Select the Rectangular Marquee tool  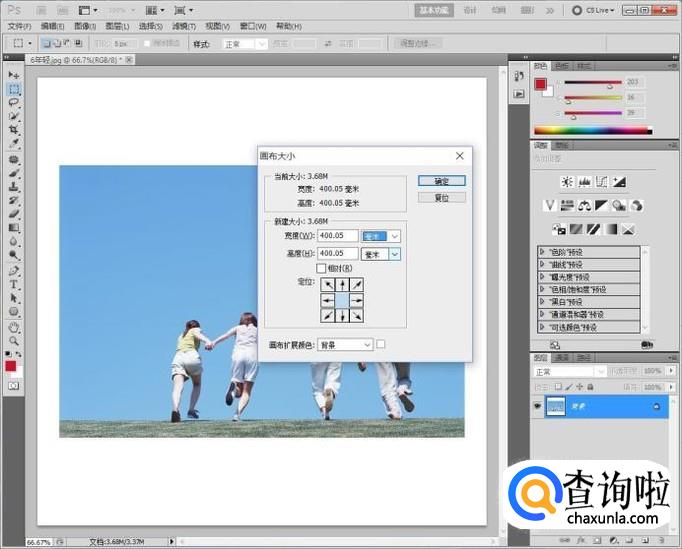point(14,89)
